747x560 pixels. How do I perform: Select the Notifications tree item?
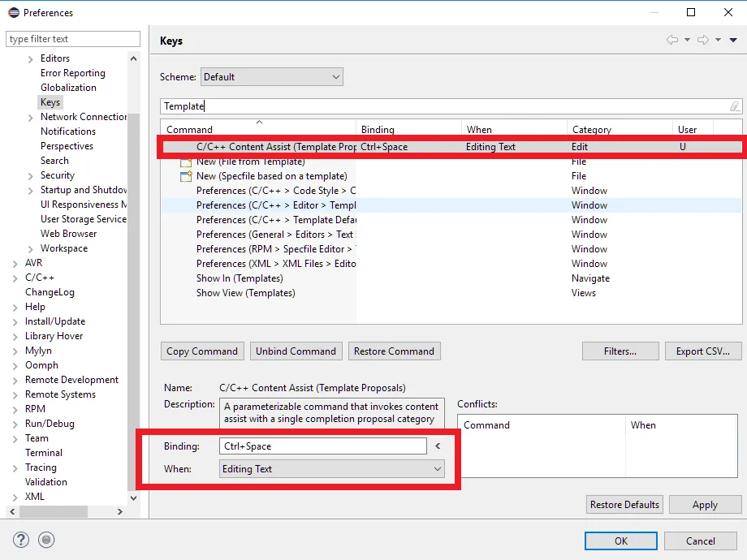point(68,131)
